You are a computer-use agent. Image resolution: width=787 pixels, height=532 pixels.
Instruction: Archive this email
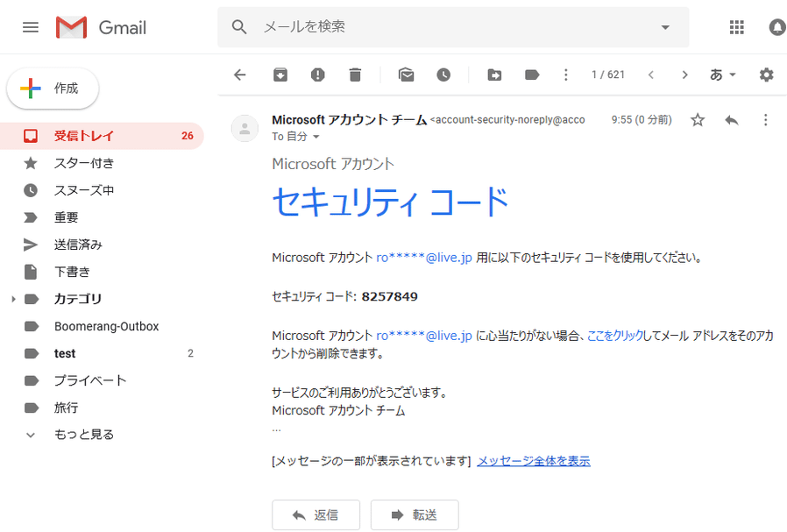280,75
